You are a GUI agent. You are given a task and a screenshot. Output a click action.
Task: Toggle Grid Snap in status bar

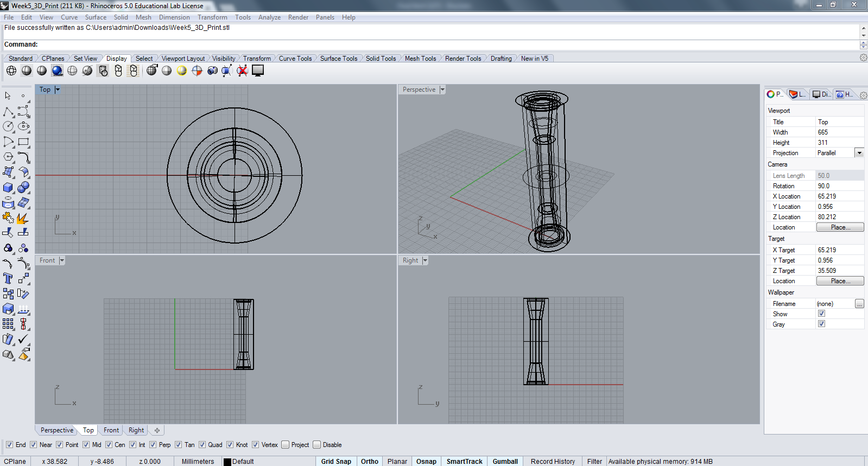(336, 462)
